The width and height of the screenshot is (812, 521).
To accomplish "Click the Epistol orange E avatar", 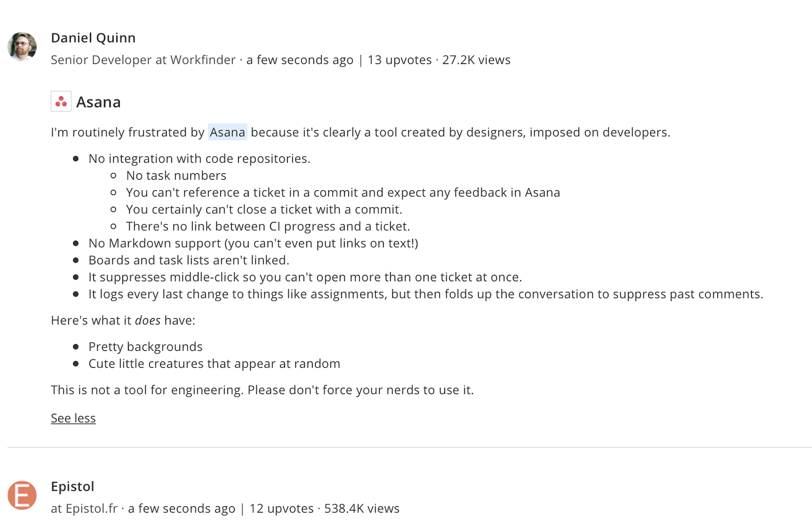I will coord(22,495).
